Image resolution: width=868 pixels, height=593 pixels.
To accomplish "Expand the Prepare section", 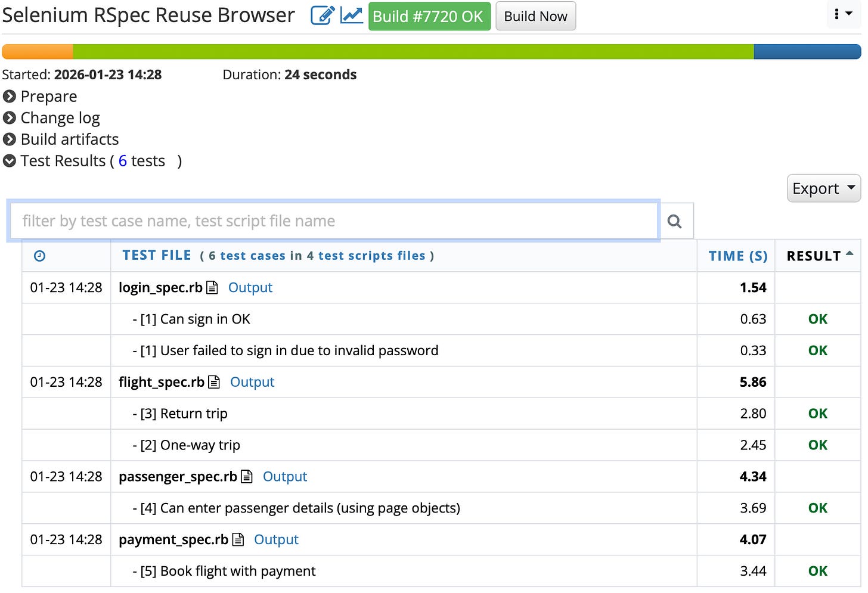I will coord(40,97).
